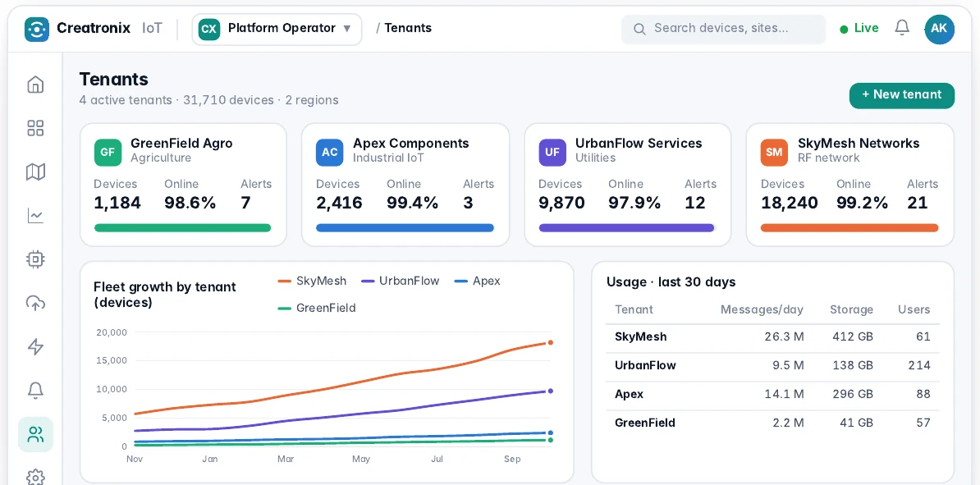
Task: Click the AC Apex Components badge
Action: (330, 153)
